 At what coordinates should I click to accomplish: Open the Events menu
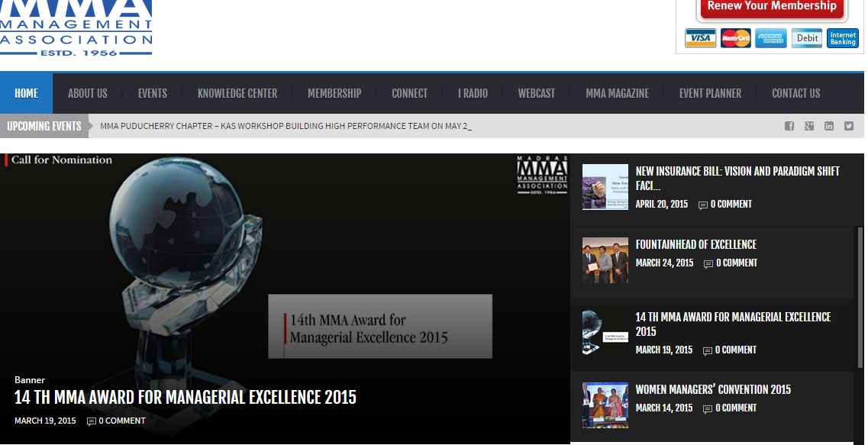[152, 93]
